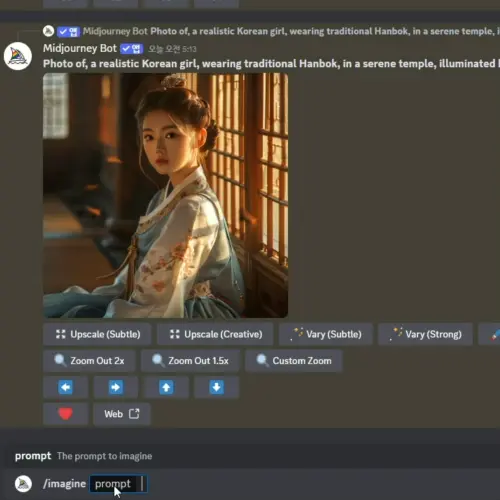Pan image left with left arrow
500x500 pixels.
pos(66,387)
